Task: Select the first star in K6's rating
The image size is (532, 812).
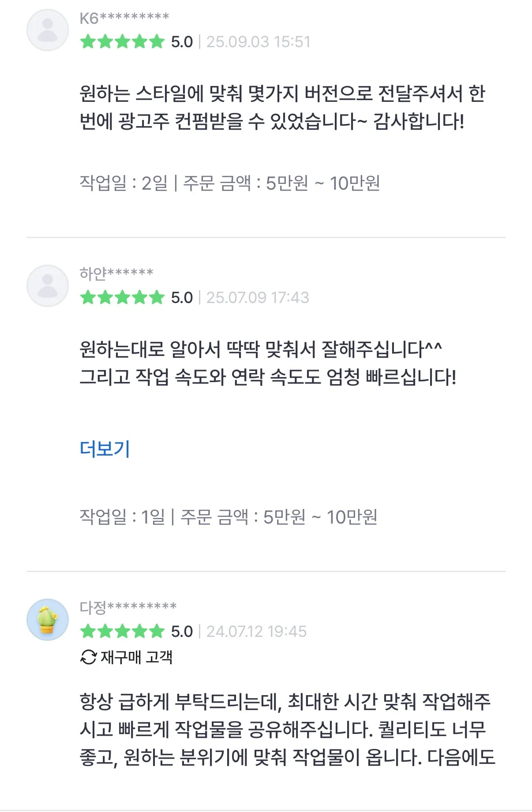Action: (88, 42)
